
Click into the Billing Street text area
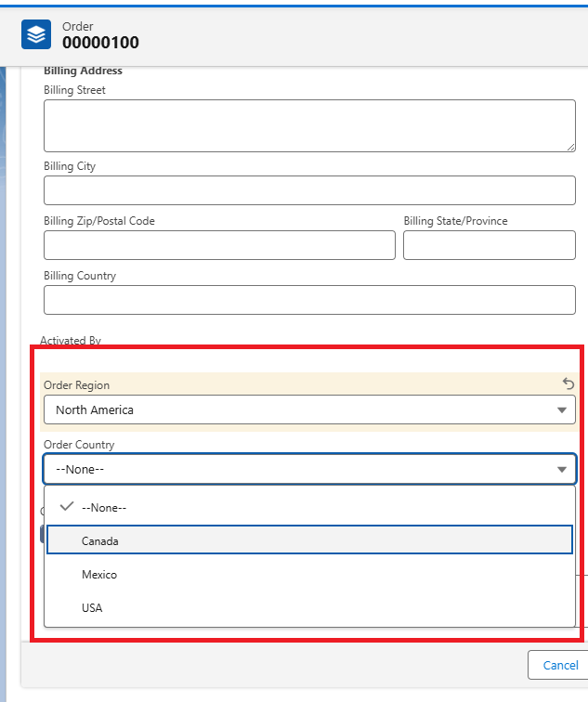coord(308,125)
